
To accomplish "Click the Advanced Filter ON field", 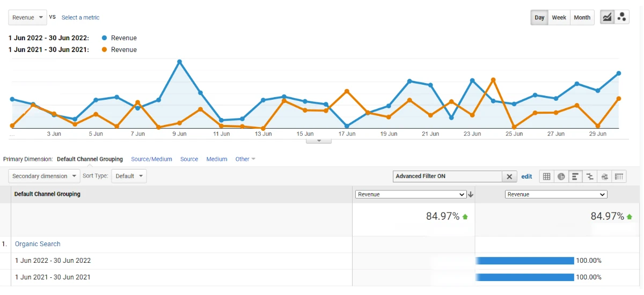I will 447,176.
